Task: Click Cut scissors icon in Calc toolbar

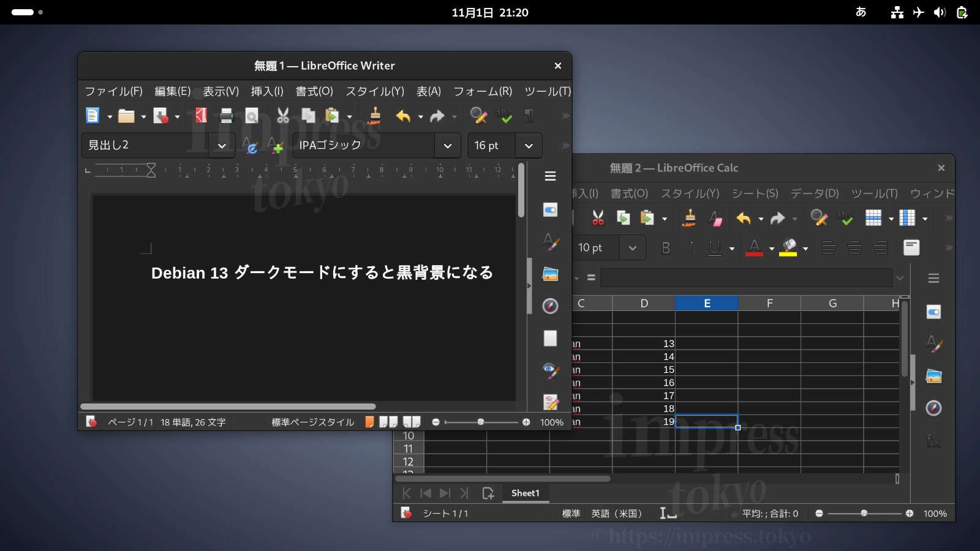Action: pyautogui.click(x=598, y=218)
